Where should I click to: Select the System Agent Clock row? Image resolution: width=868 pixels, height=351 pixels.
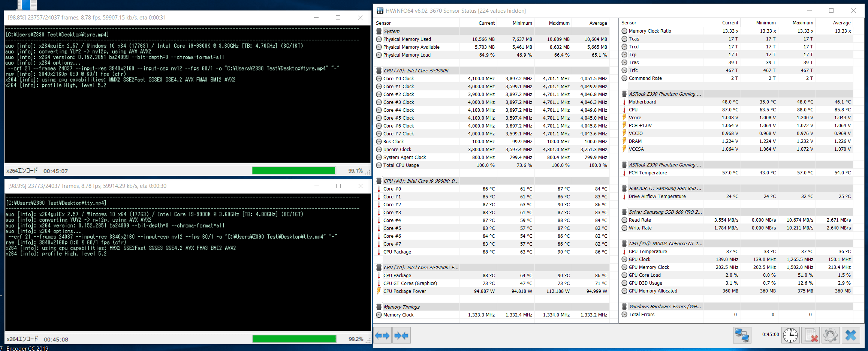pyautogui.click(x=492, y=157)
